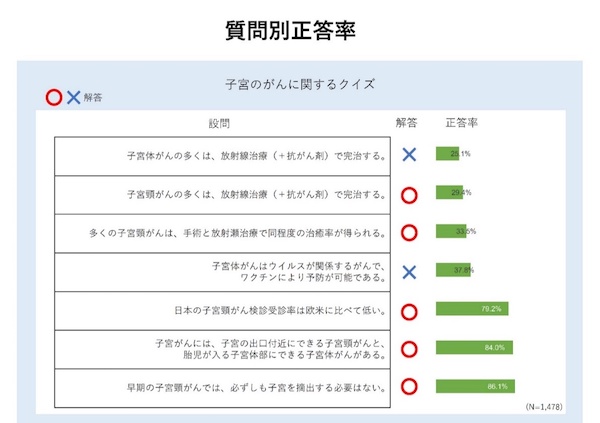Click the red circle in the legend
Screen dimensions: 600x423
click(54, 97)
